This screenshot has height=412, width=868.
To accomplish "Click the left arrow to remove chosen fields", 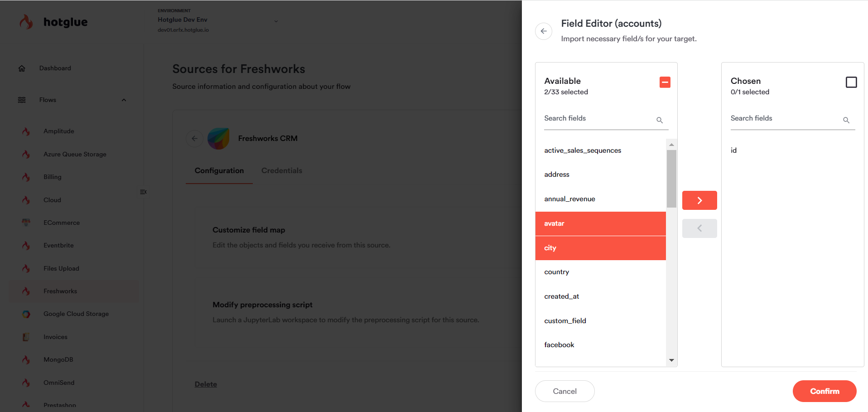I will pyautogui.click(x=699, y=228).
